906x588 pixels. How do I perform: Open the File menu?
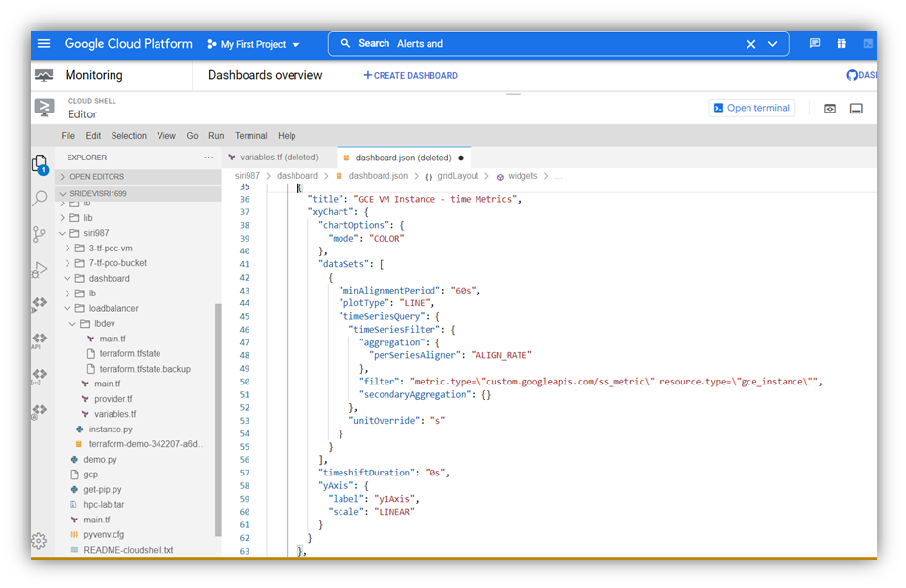point(68,136)
